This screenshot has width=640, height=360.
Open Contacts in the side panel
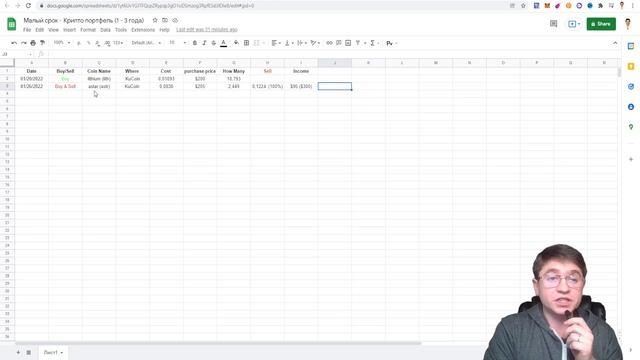[x=631, y=107]
